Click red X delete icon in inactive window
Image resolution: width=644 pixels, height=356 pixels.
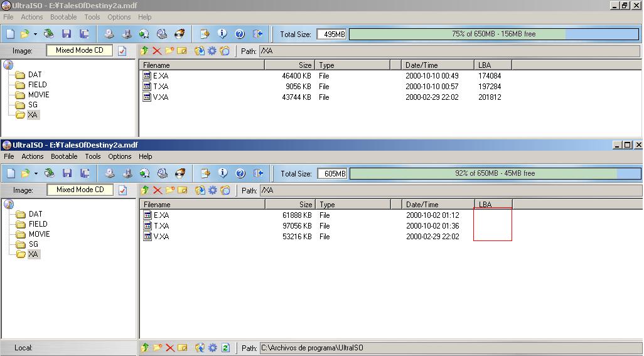(x=157, y=51)
